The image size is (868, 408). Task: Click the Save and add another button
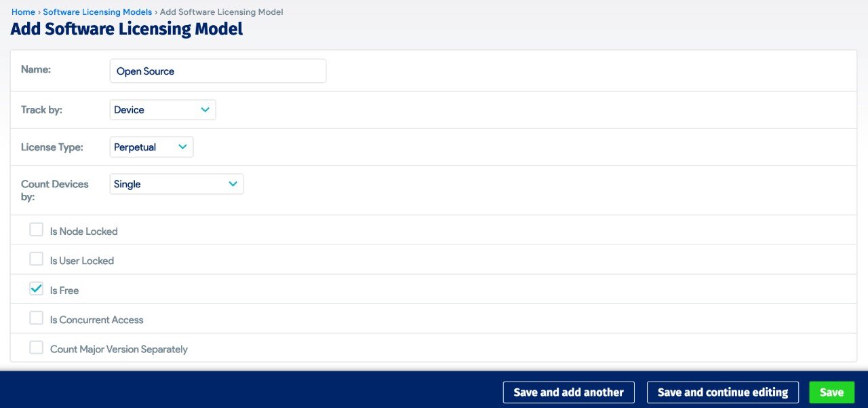pos(568,392)
